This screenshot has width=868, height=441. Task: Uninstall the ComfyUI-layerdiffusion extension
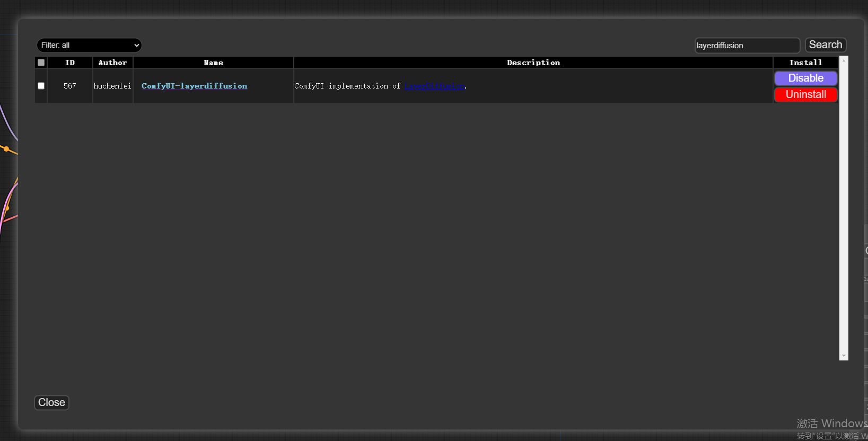(806, 94)
